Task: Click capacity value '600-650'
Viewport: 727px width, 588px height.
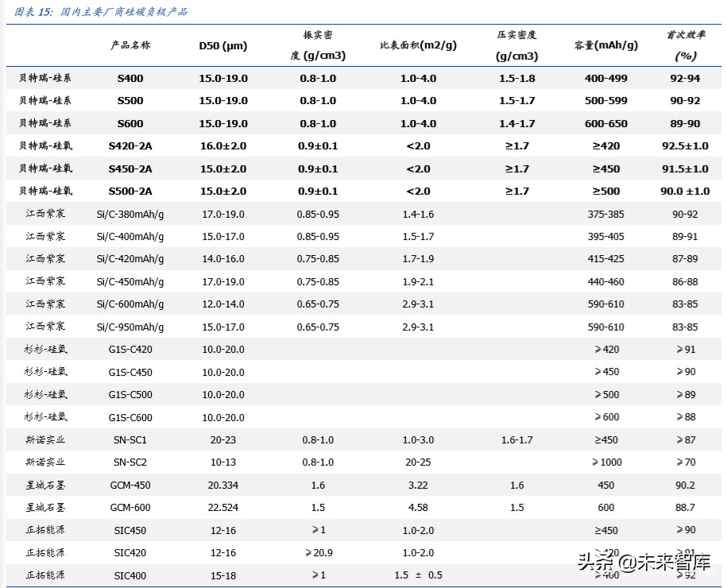Action: (x=606, y=123)
